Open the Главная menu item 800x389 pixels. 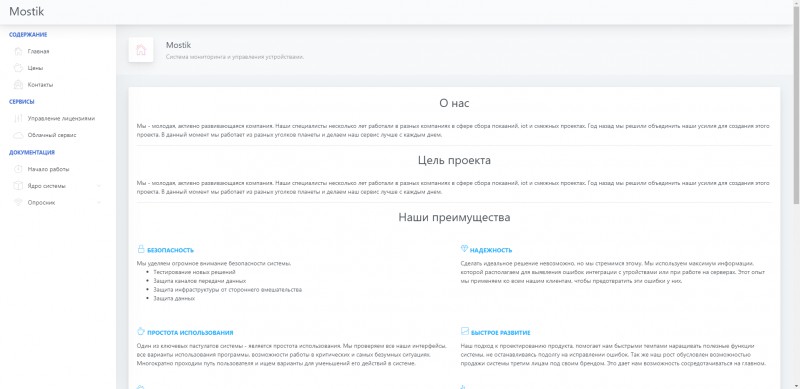tap(38, 52)
